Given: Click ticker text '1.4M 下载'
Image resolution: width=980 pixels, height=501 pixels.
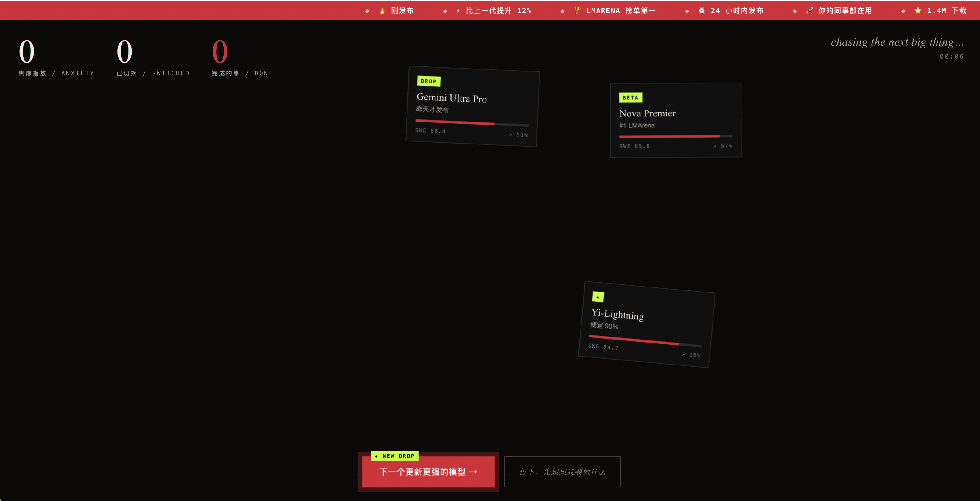Looking at the screenshot, I should (947, 11).
